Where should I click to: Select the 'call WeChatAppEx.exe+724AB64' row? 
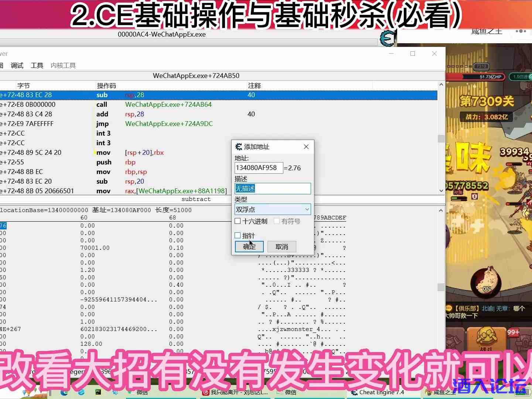point(219,105)
